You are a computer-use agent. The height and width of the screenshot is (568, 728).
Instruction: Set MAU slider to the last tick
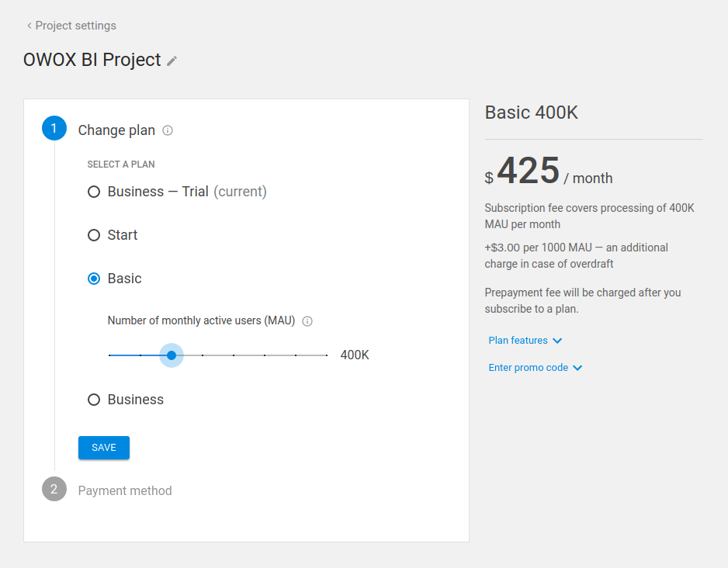[327, 355]
